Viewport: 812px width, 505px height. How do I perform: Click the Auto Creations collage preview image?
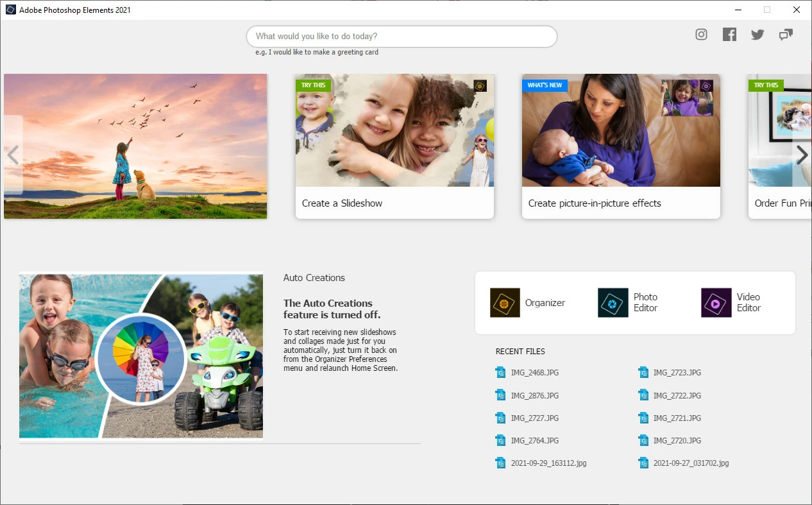141,356
